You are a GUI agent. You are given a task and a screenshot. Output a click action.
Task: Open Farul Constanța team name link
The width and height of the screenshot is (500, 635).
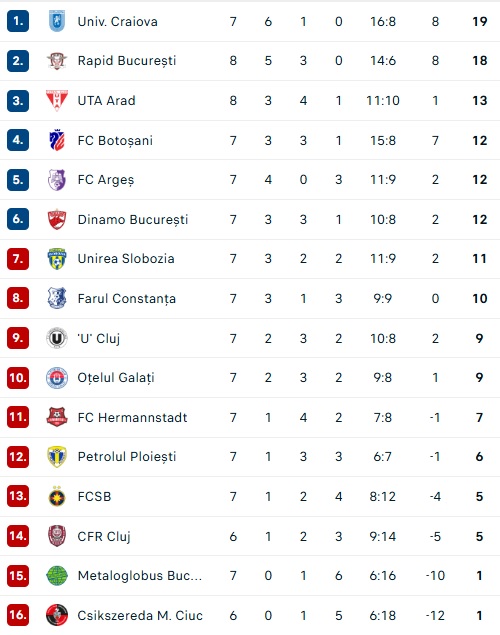click(x=127, y=299)
